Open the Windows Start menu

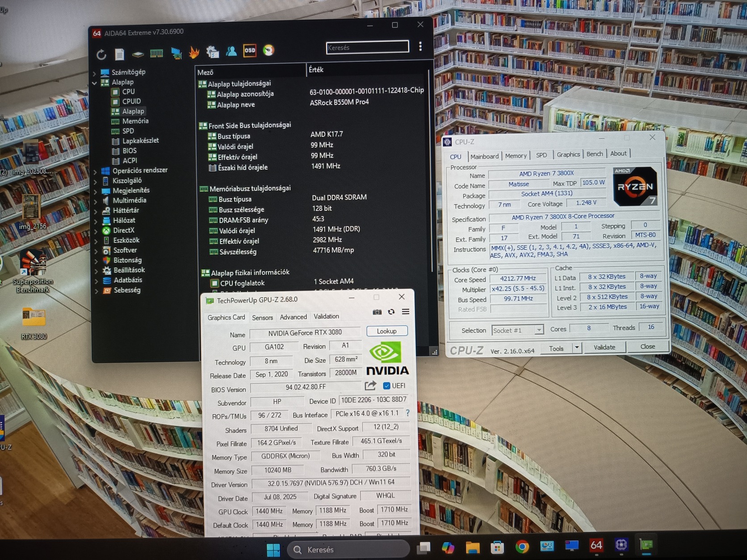coord(273,550)
